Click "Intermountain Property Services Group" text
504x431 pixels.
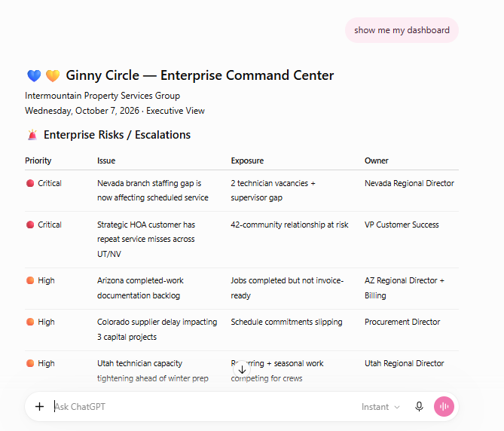[x=102, y=96]
